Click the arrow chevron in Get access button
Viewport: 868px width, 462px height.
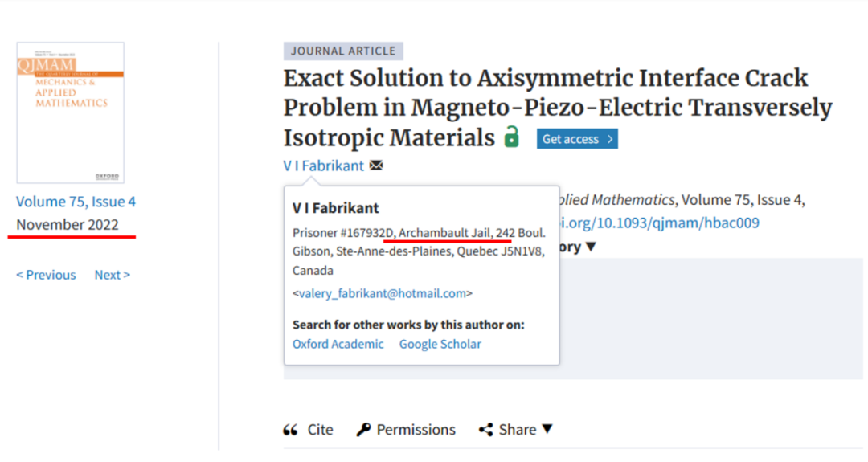(609, 139)
